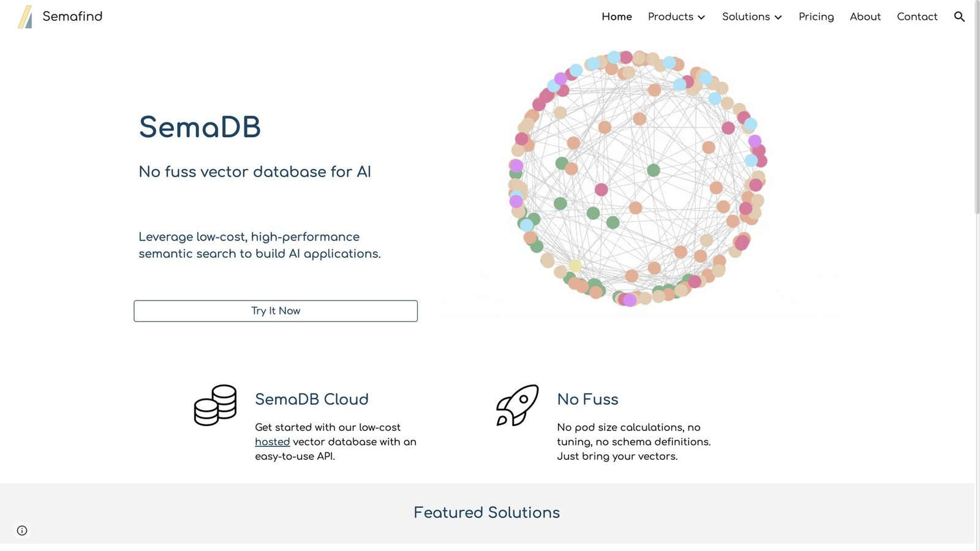This screenshot has width=980, height=551.
Task: Expand the Solutions dropdown chevron
Action: (778, 17)
